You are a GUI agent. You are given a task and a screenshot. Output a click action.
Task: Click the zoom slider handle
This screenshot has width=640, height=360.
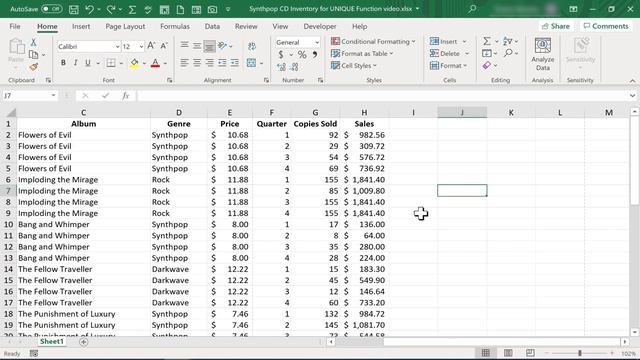tap(580, 353)
